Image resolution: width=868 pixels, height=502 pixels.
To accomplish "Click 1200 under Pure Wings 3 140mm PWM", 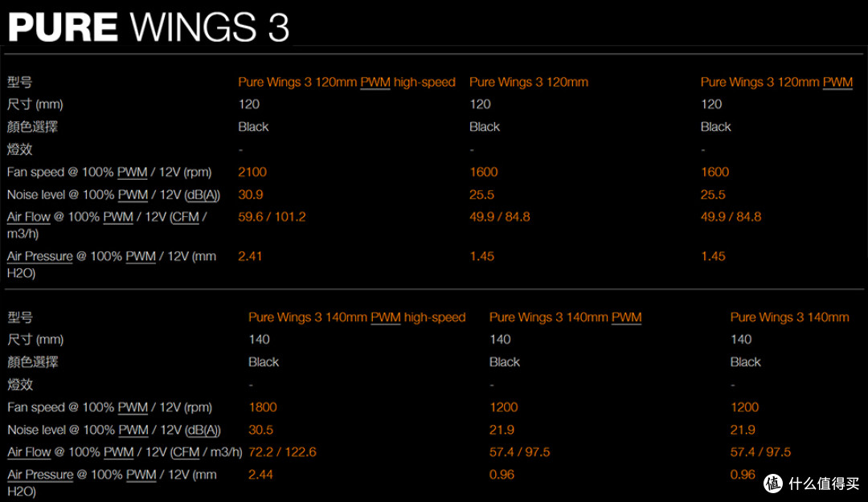I will (504, 407).
